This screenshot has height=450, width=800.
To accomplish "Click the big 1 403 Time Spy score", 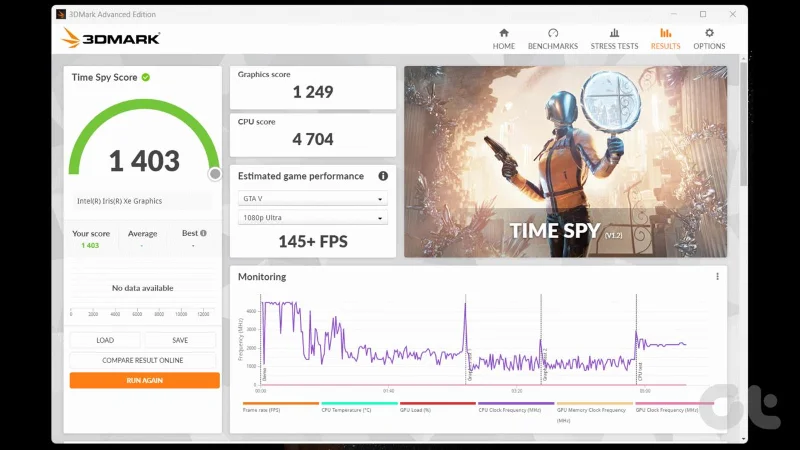I will click(144, 161).
